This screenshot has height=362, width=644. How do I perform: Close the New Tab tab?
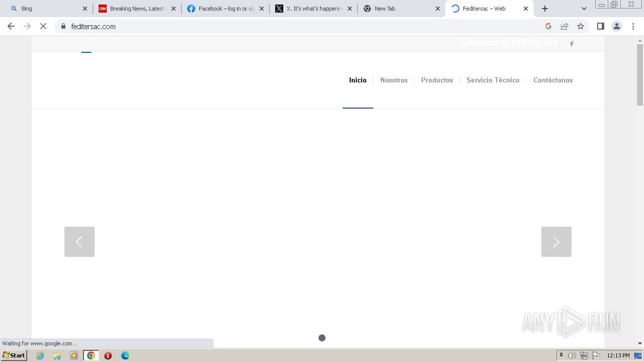click(x=438, y=9)
